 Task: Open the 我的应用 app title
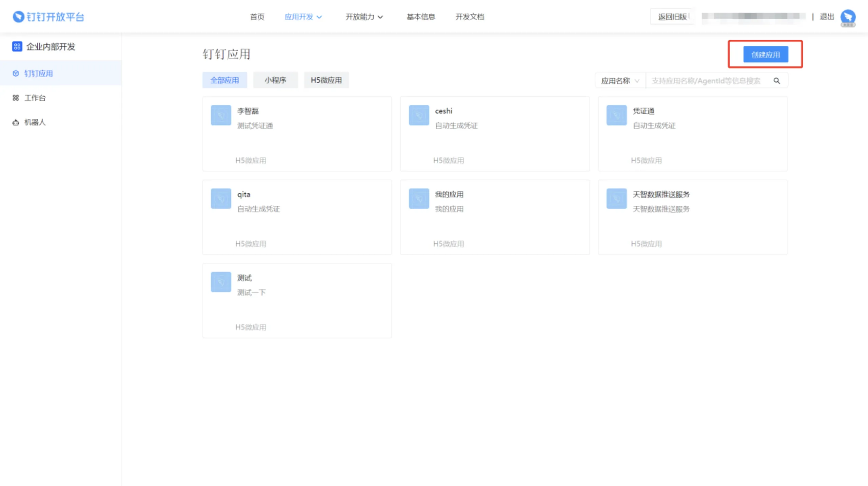click(449, 194)
